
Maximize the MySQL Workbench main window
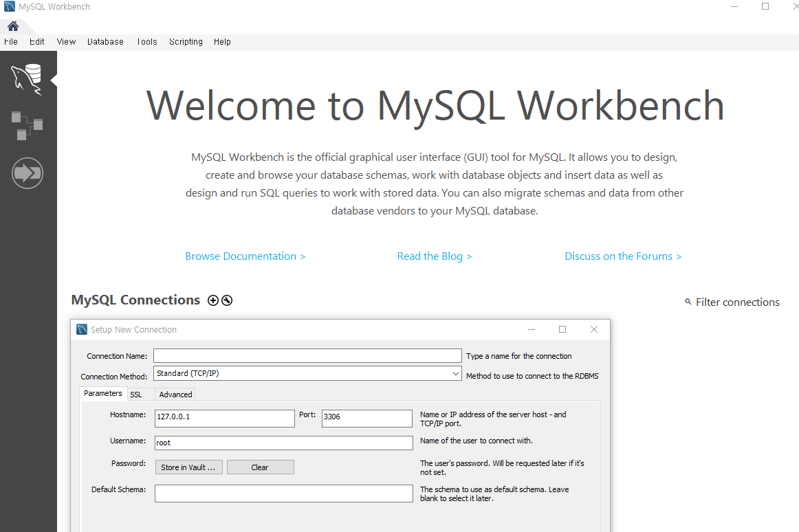click(x=765, y=7)
